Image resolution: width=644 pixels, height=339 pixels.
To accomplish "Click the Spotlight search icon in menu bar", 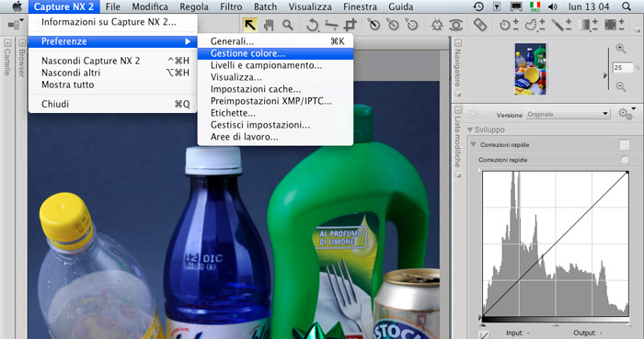I will [626, 6].
